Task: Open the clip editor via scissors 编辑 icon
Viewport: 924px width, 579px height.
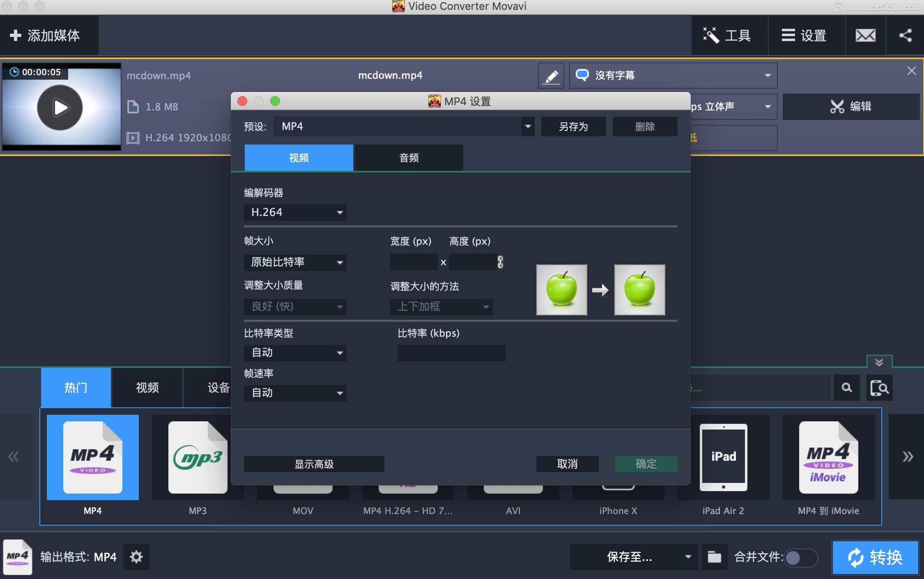Action: pyautogui.click(x=851, y=106)
